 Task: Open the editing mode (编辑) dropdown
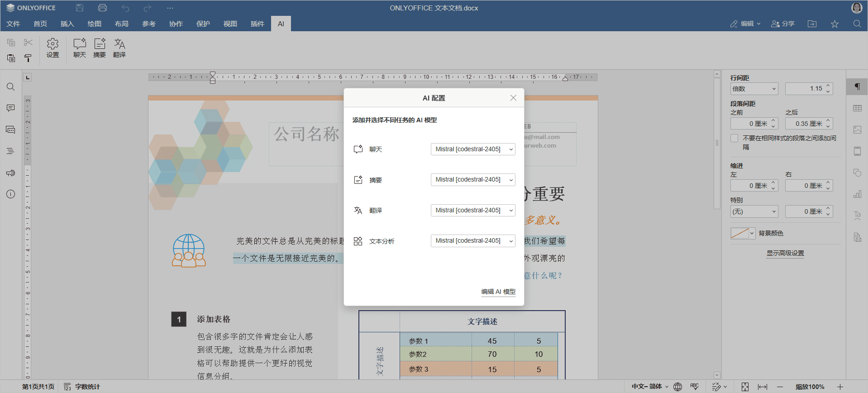745,24
